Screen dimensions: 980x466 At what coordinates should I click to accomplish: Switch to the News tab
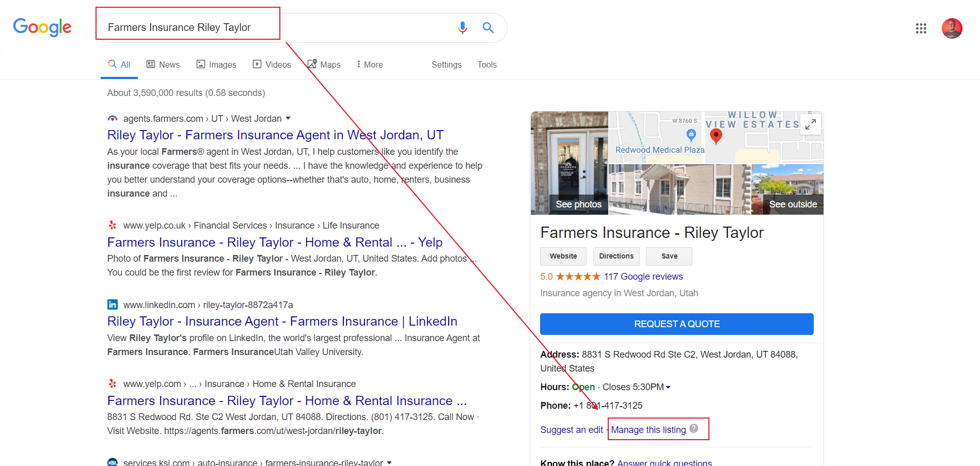pyautogui.click(x=163, y=65)
